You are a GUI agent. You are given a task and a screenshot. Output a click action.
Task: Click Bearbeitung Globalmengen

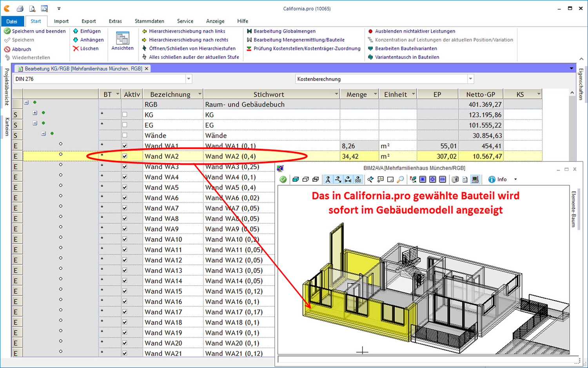(284, 31)
